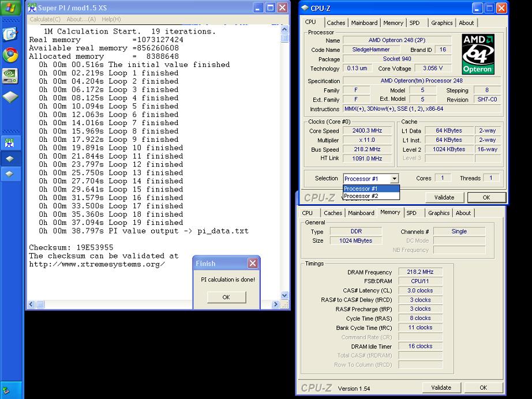
Task: Click the SledgeHammer code name value
Action: (371, 50)
